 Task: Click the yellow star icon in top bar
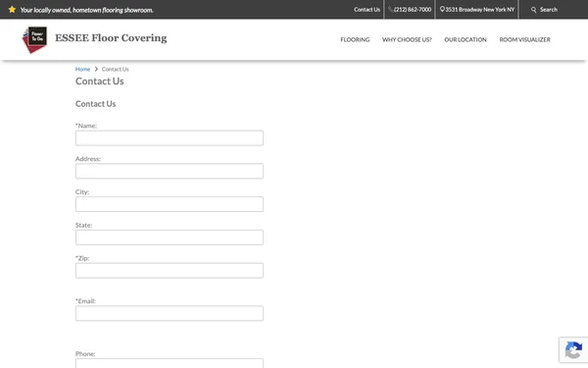[12, 10]
